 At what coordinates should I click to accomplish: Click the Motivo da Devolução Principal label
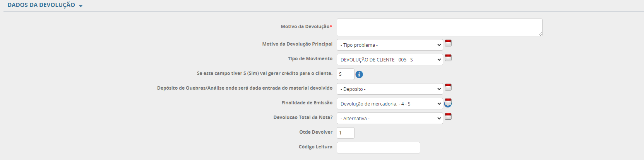tap(297, 44)
